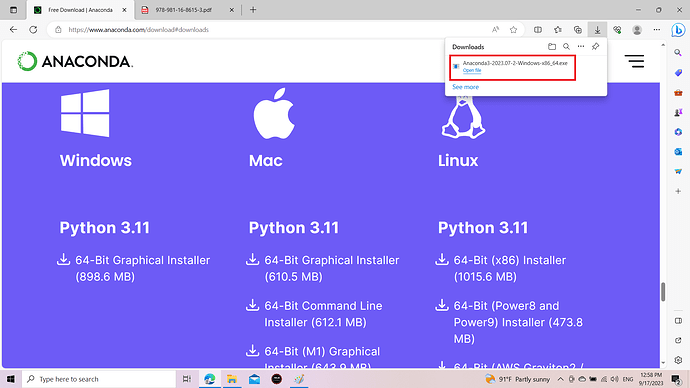Click See more in the Downloads panel

[x=465, y=87]
